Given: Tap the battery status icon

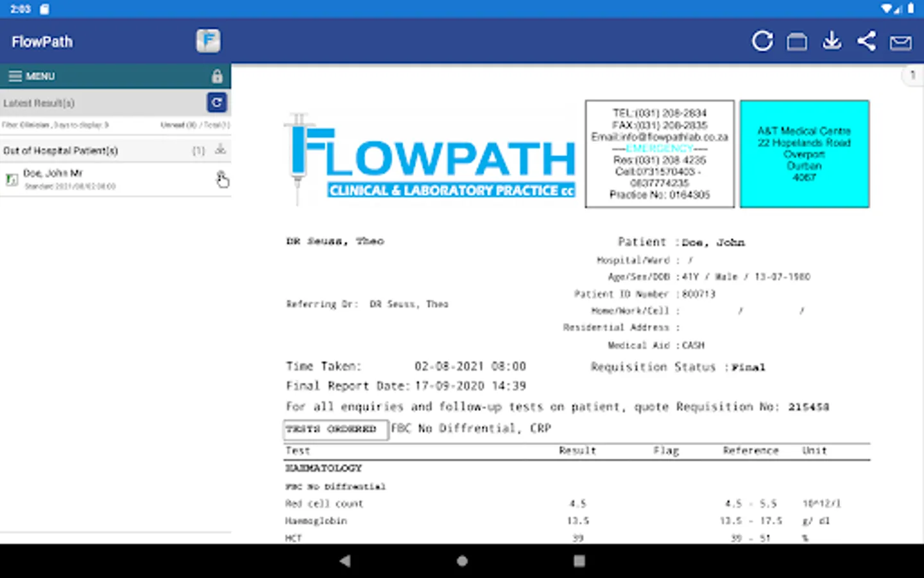Looking at the screenshot, I should pyautogui.click(x=911, y=9).
